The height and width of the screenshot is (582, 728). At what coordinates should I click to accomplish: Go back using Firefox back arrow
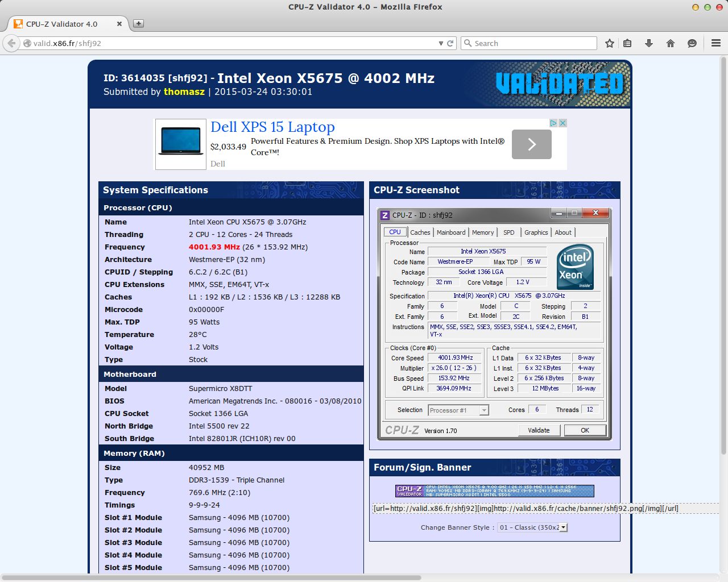(x=11, y=43)
